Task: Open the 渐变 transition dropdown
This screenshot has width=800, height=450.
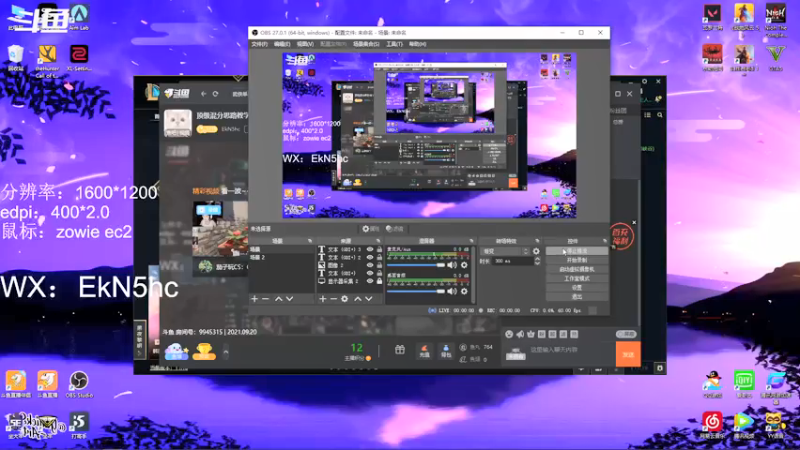Action: pyautogui.click(x=505, y=251)
